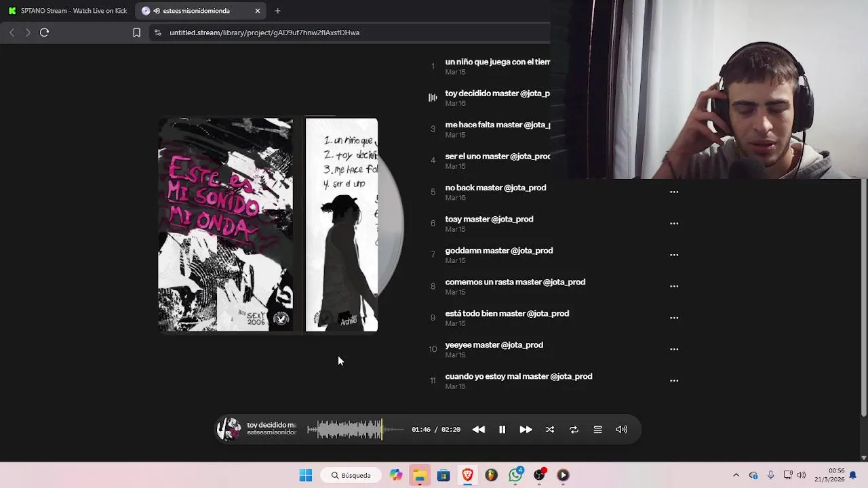This screenshot has width=868, height=488.
Task: Open network settings tray icon
Action: click(x=788, y=475)
